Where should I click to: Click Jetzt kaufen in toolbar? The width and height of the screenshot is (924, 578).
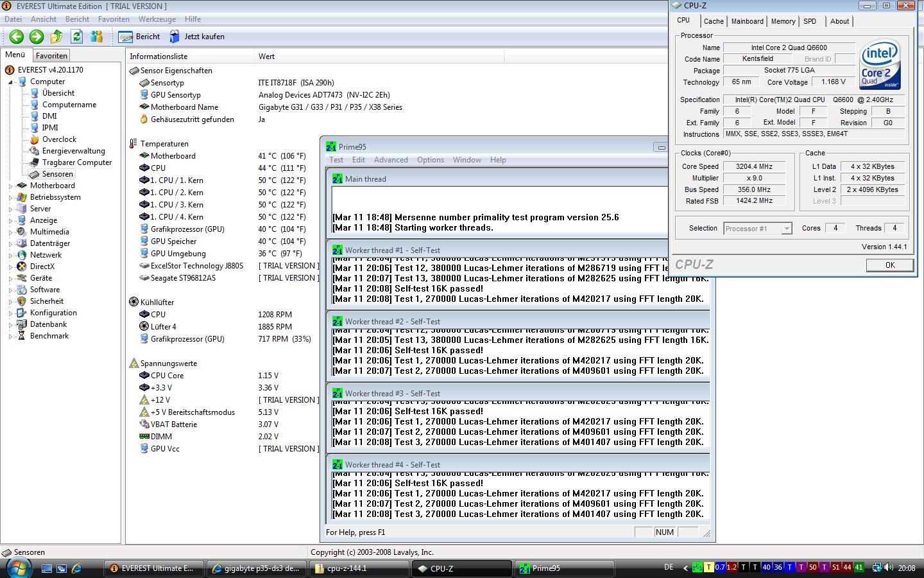[197, 37]
